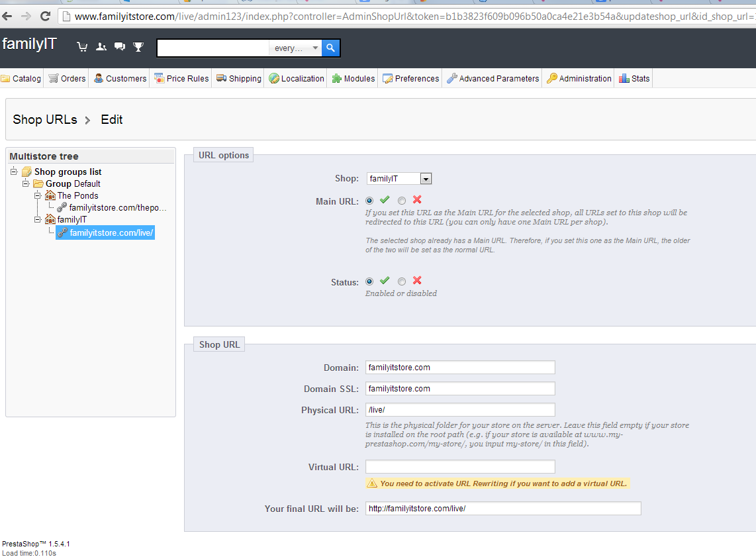Click the Domain SSL input field
The image size is (756, 559).
(460, 389)
